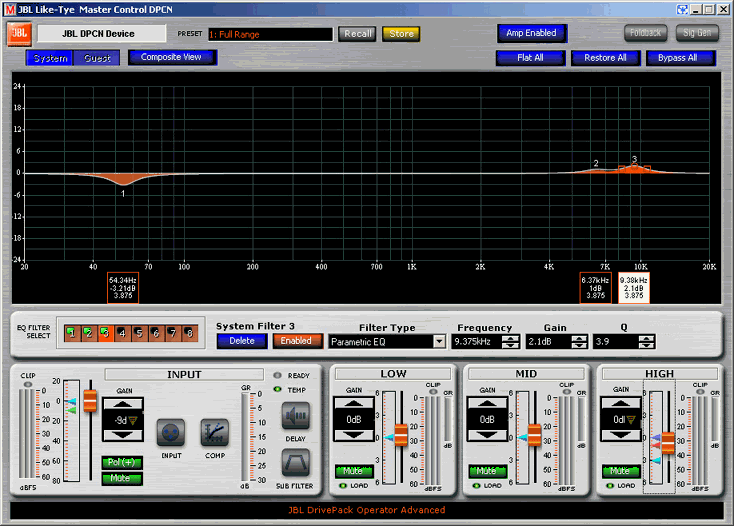Click the preset field 1: Full Range
The height and width of the screenshot is (526, 734).
tap(270, 34)
